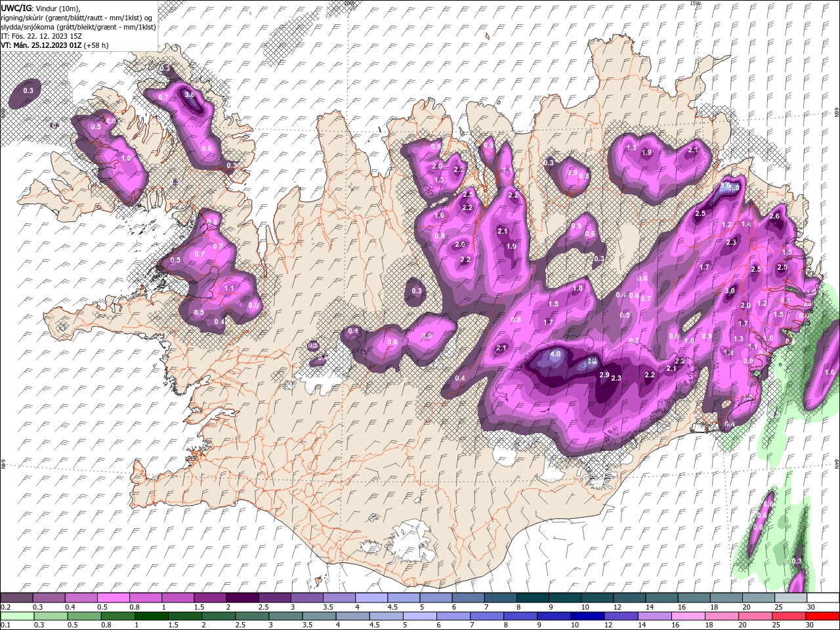Click the '0.2' label of the snow legend
Image resolution: width=840 pixels, height=630 pixels.
click(x=5, y=607)
